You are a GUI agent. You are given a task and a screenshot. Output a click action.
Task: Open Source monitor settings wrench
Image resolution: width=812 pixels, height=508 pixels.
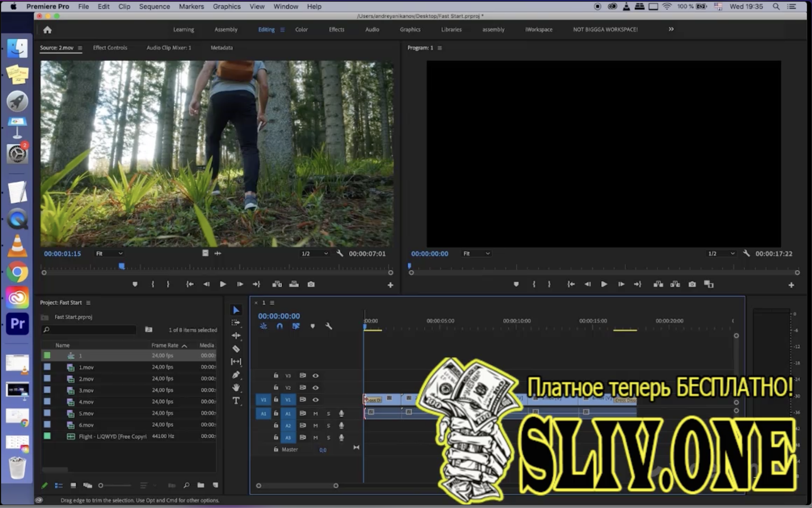pyautogui.click(x=340, y=253)
